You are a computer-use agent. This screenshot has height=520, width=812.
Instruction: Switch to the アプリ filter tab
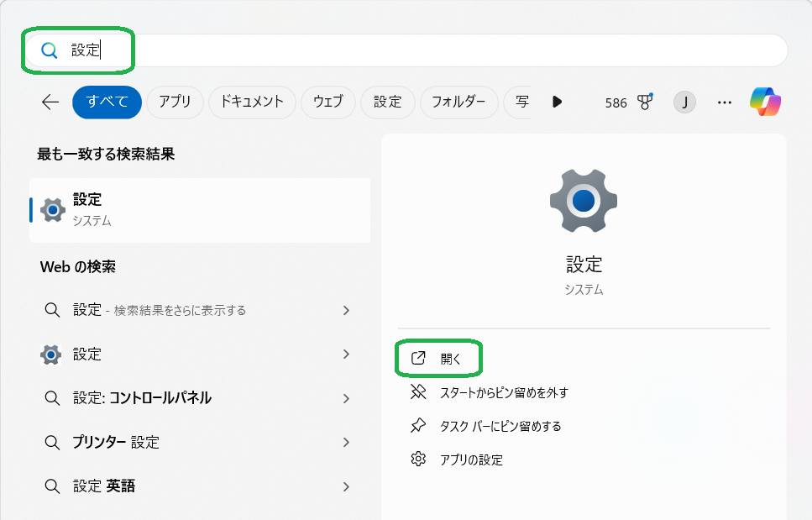[x=175, y=102]
